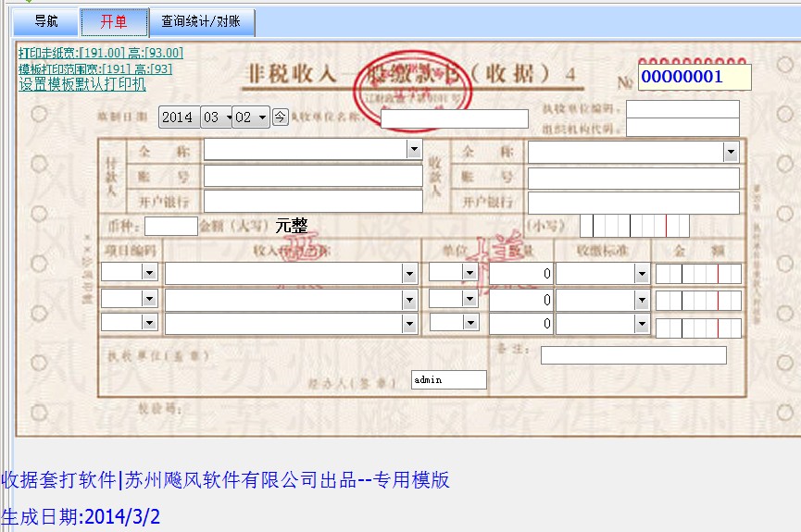The height and width of the screenshot is (532, 801).
Task: Select the 开单 tab
Action: tap(114, 21)
